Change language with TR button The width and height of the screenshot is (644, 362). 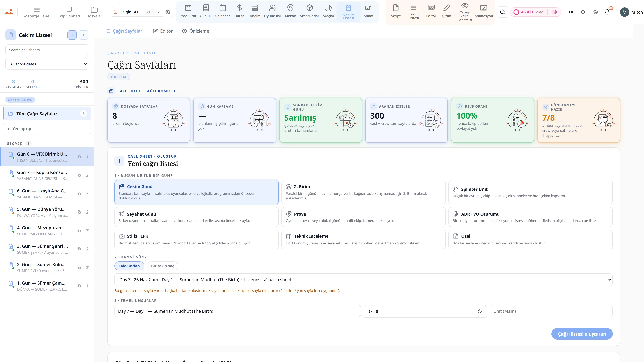coord(571,12)
